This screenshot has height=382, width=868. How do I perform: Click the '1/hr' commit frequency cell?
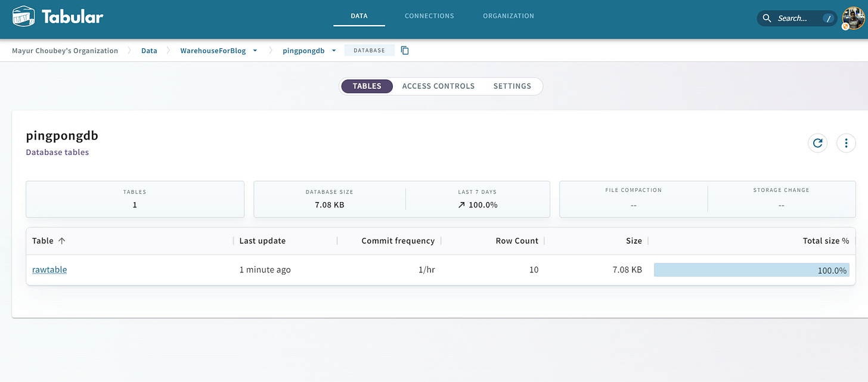pos(426,270)
